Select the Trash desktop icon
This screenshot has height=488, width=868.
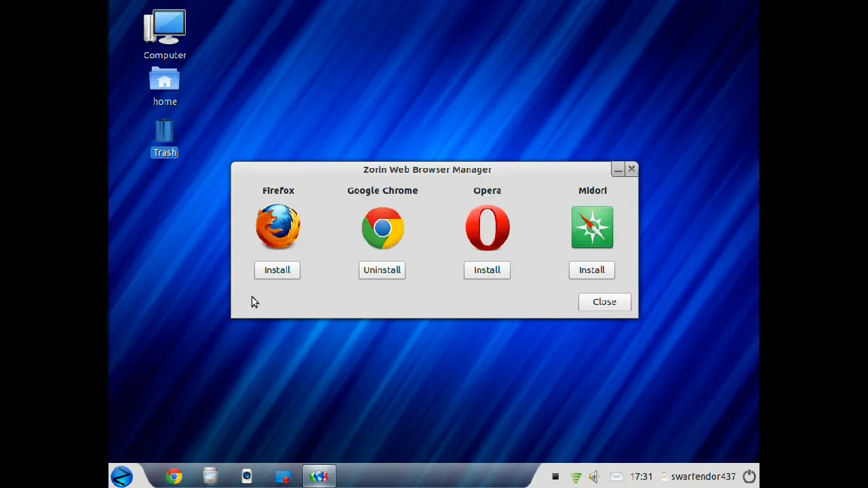(164, 139)
